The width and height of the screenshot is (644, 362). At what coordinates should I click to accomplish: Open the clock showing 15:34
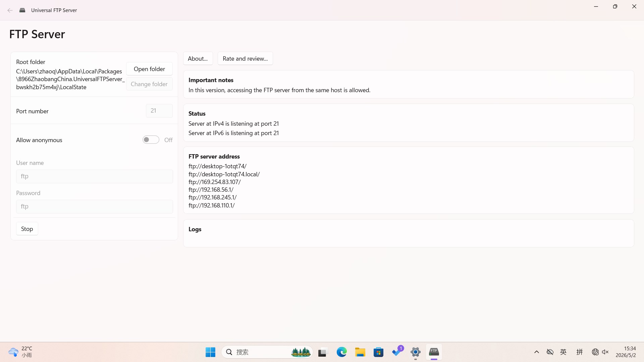(x=626, y=352)
